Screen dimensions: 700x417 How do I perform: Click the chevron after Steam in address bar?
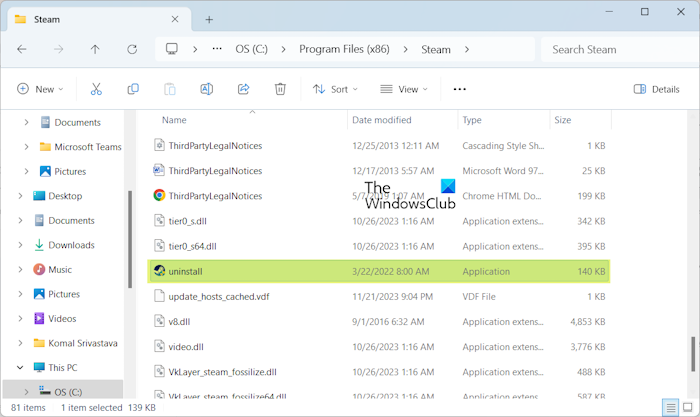[x=467, y=49]
